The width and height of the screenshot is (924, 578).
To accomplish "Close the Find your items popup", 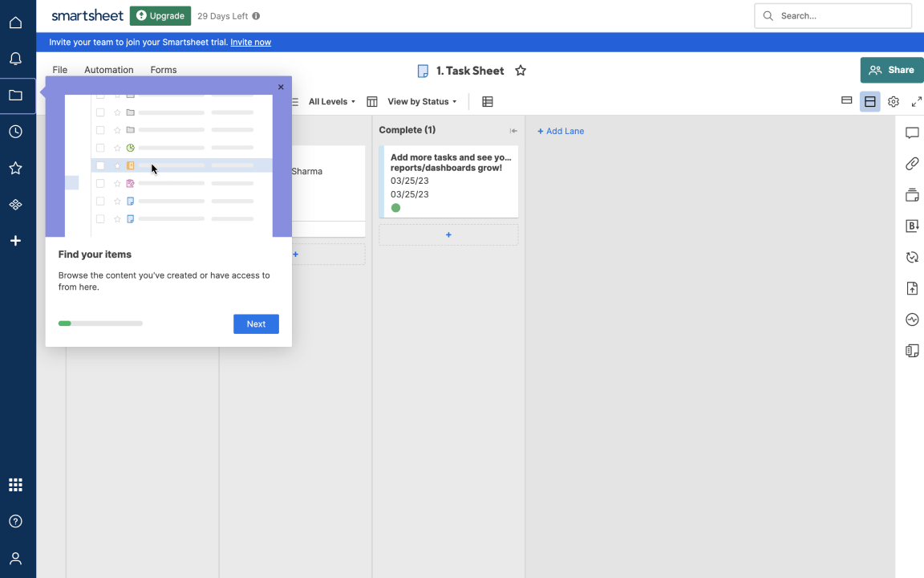I will click(x=281, y=87).
